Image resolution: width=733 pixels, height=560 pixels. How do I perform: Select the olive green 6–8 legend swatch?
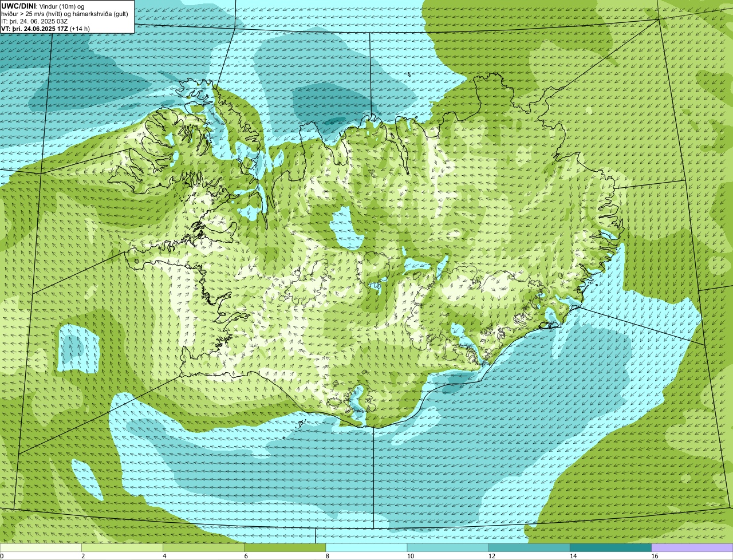(285, 548)
